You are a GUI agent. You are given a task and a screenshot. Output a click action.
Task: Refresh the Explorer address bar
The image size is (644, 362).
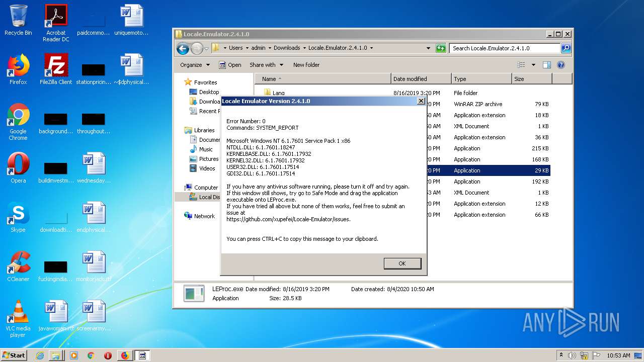tap(441, 48)
